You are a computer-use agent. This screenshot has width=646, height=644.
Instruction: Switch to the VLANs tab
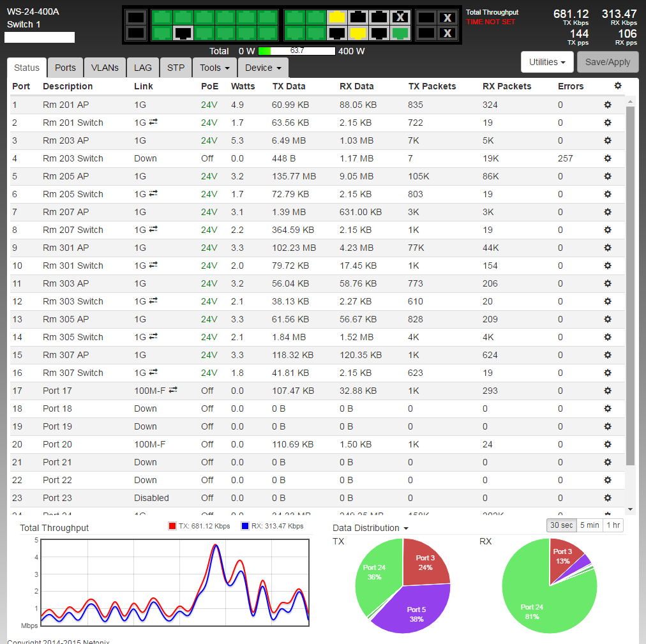(x=105, y=68)
